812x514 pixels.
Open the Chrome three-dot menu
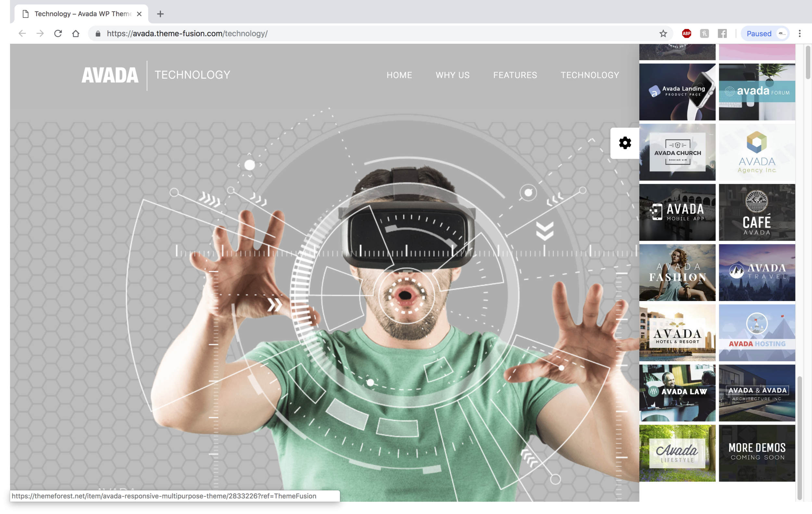tap(800, 33)
